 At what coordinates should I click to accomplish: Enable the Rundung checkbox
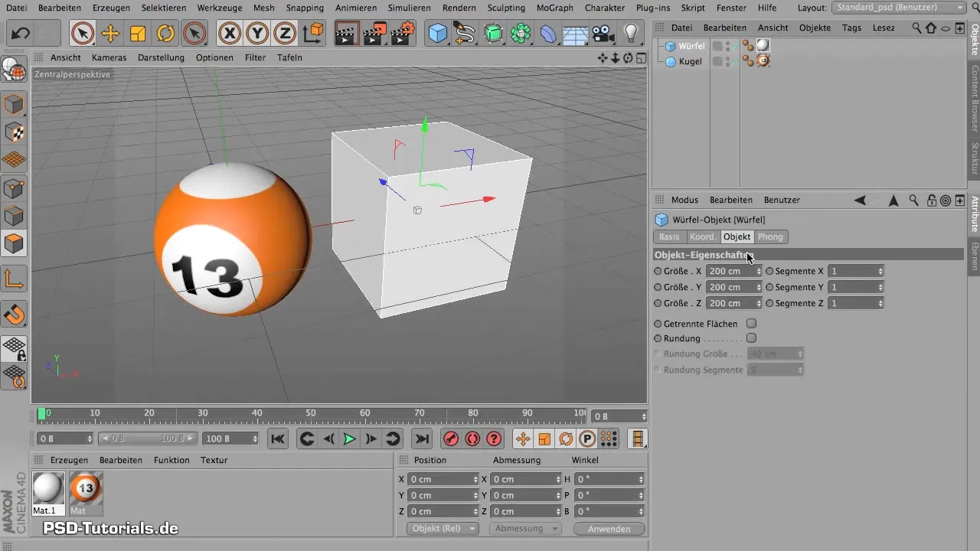(751, 338)
